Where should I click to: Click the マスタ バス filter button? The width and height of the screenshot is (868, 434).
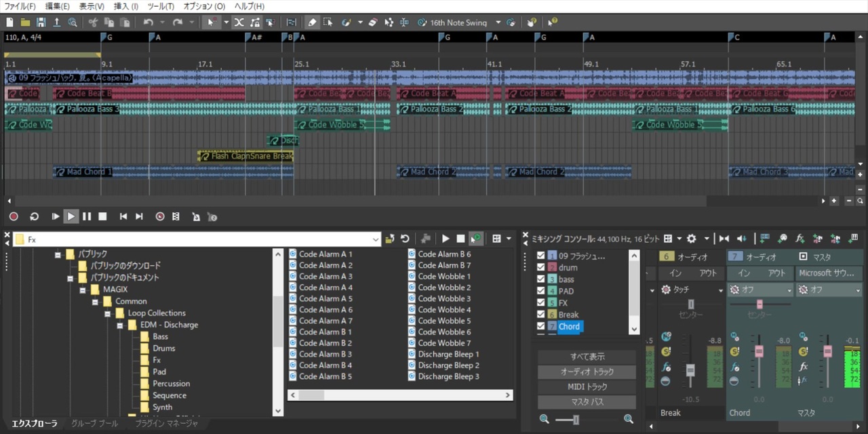(x=587, y=402)
